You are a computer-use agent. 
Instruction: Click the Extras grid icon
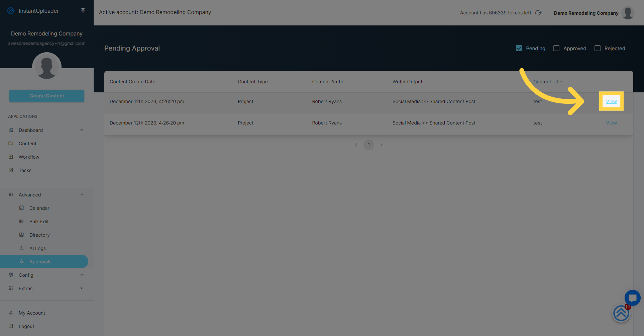point(11,288)
